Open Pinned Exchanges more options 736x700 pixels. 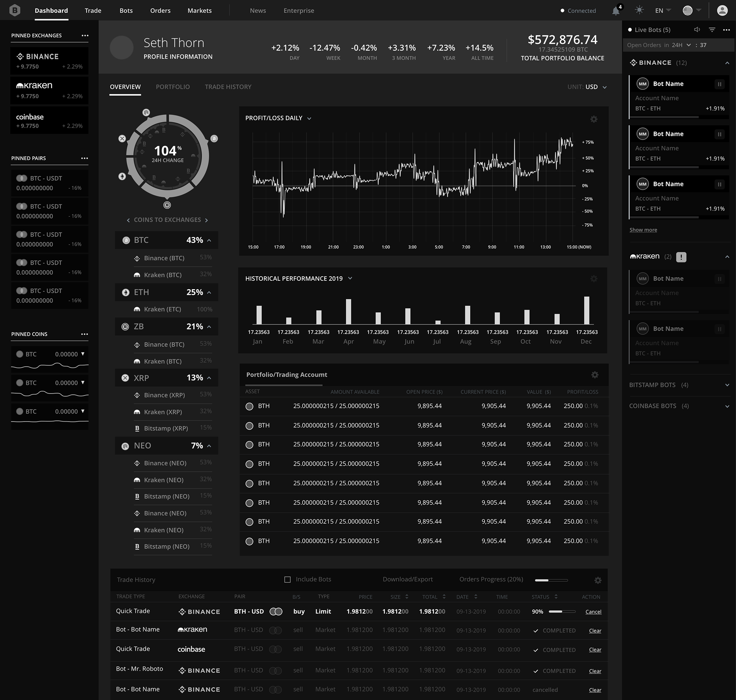85,35
